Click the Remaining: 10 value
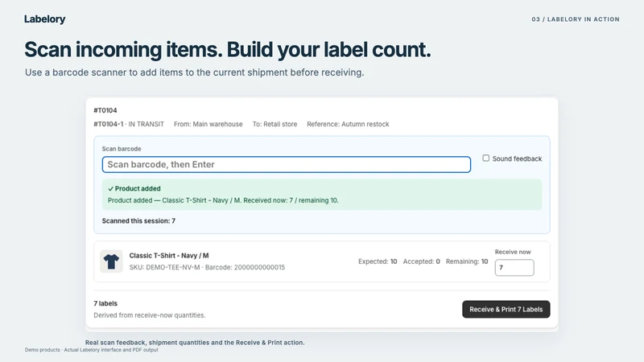The image size is (644, 362). [x=467, y=261]
